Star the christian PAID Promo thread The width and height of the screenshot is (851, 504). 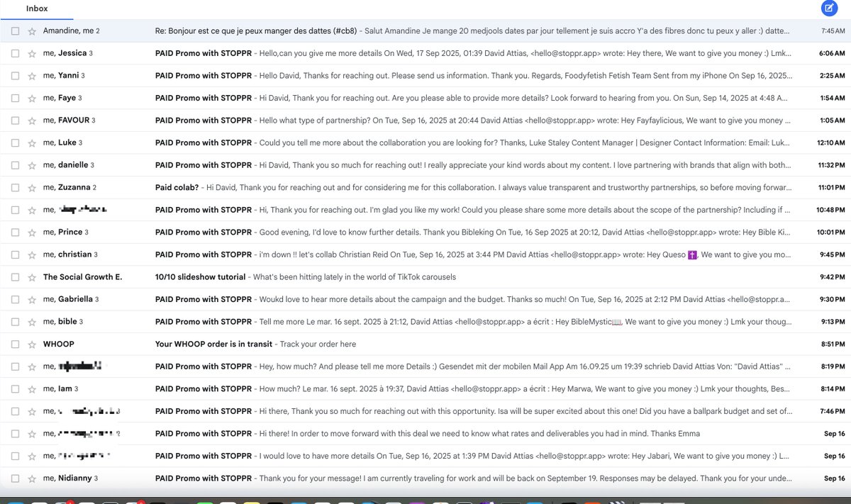pos(32,254)
